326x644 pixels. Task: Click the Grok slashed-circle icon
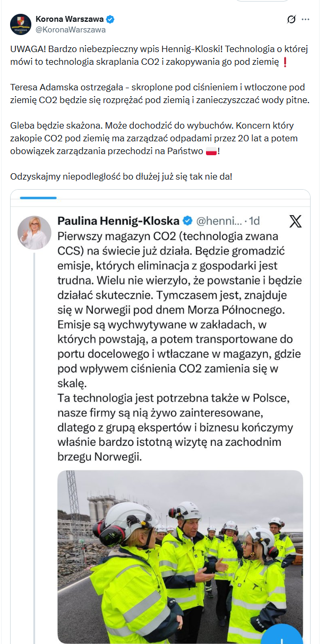pos(291,20)
